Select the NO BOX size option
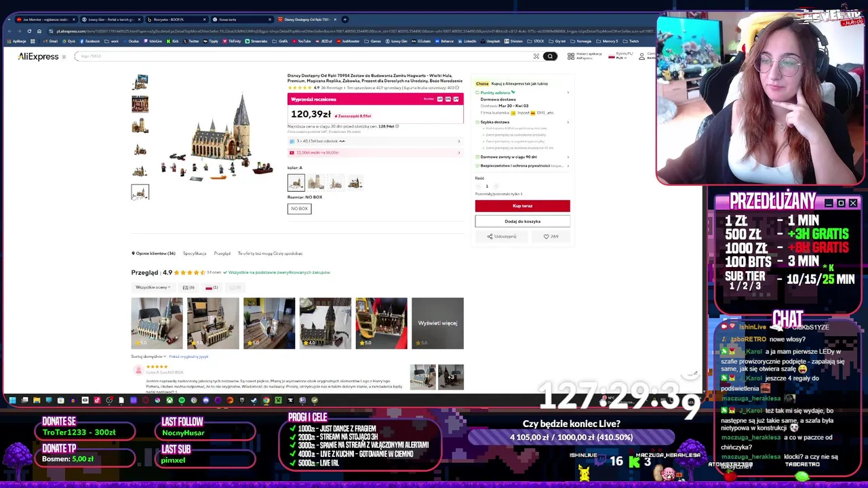Screen dimensions: 868x488 (299, 209)
